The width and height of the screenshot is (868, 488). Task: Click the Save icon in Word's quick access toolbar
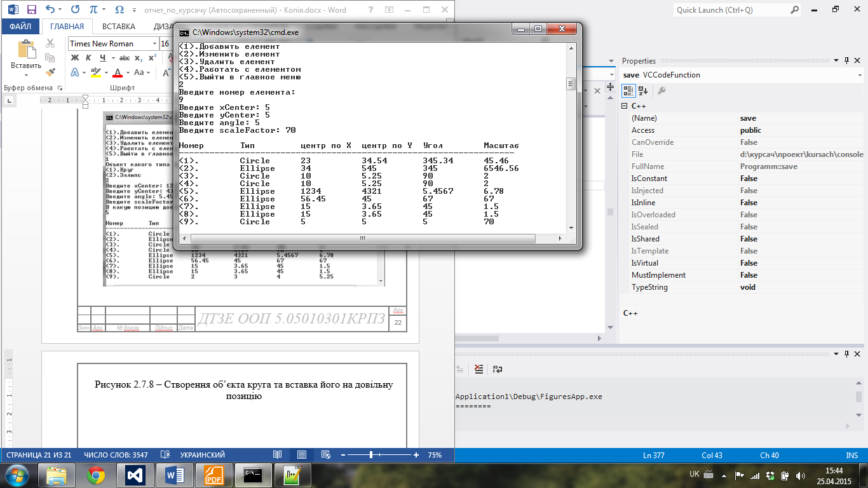coord(31,10)
